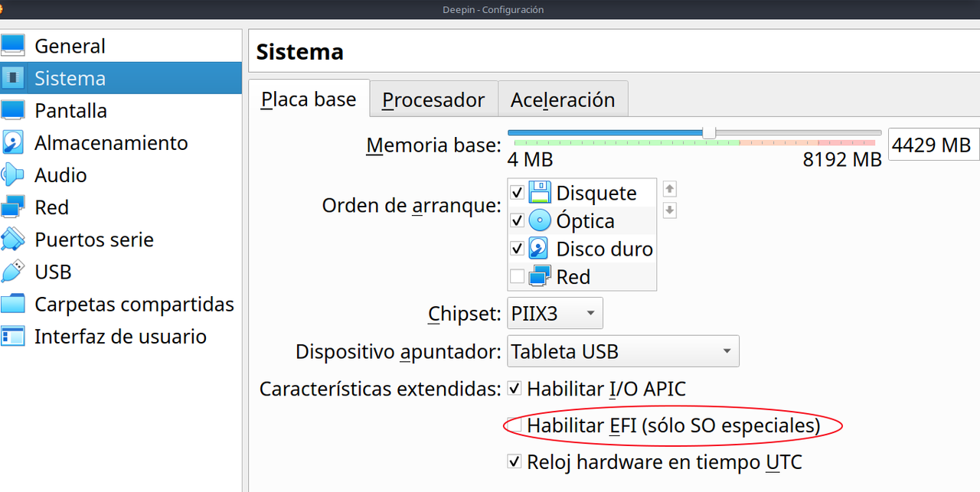Image resolution: width=980 pixels, height=492 pixels.
Task: Switch to the Aceleración tab
Action: pos(563,100)
